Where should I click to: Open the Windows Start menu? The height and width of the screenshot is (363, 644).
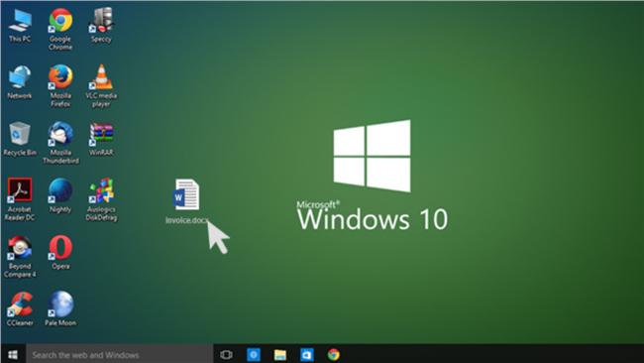13,354
